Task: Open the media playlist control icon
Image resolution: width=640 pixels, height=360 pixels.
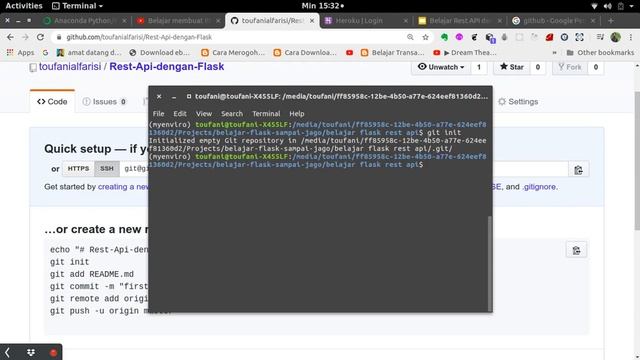Action: point(600,37)
